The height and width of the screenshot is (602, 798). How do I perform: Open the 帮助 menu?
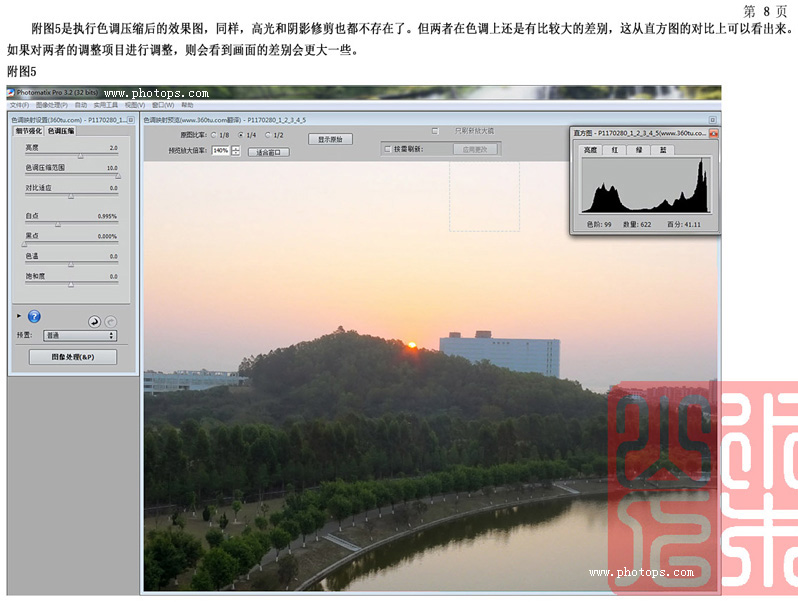click(187, 105)
